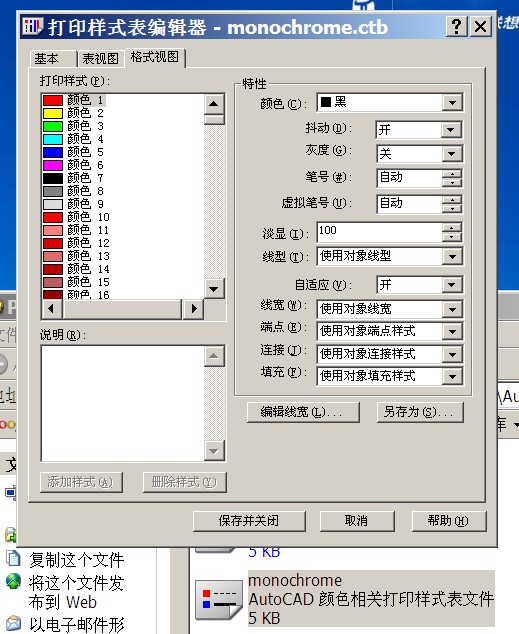Click the 淡显 value field showing 100
519x634 pixels.
[x=379, y=232]
